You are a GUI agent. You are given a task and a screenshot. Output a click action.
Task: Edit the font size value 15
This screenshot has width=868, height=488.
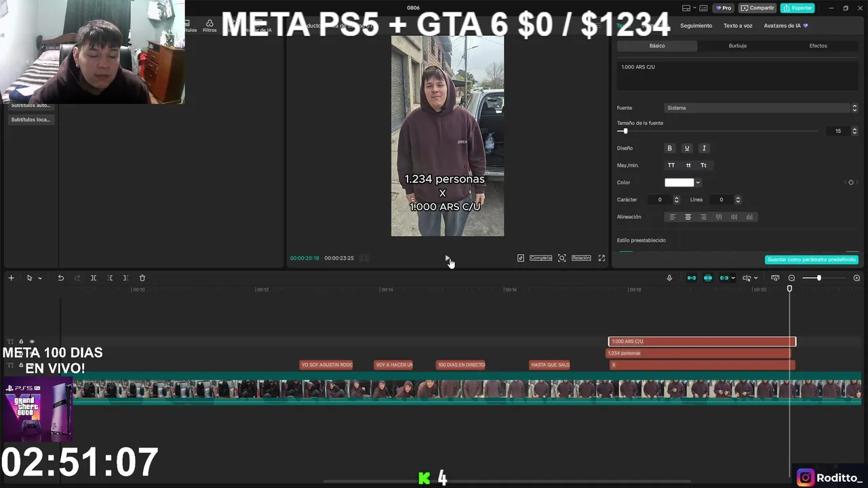pos(838,131)
